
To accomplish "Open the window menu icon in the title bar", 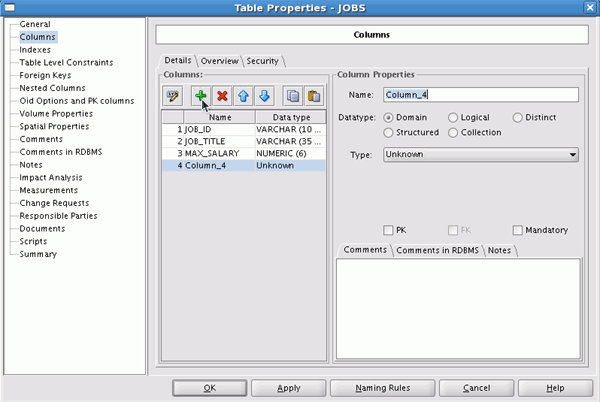I will pos(9,7).
